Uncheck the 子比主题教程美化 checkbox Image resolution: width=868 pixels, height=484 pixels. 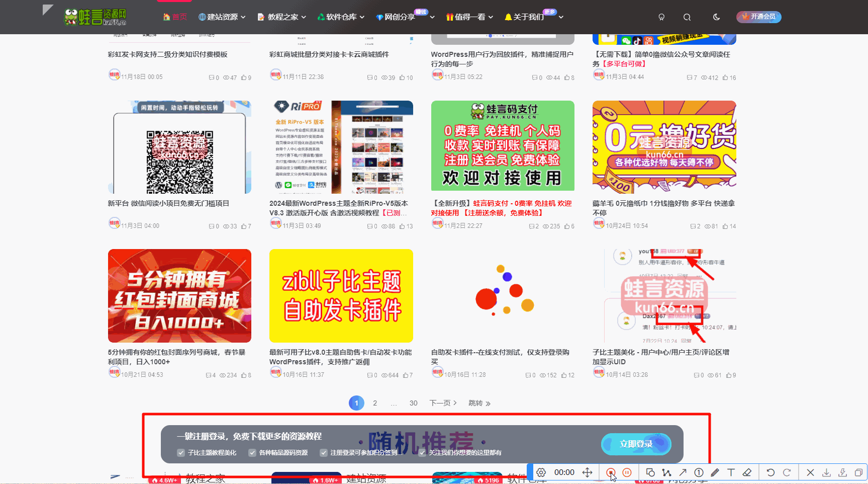(x=181, y=452)
